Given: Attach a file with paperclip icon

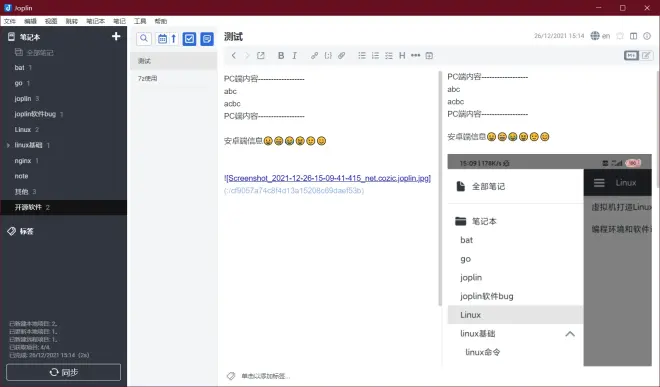Looking at the screenshot, I should point(341,56).
